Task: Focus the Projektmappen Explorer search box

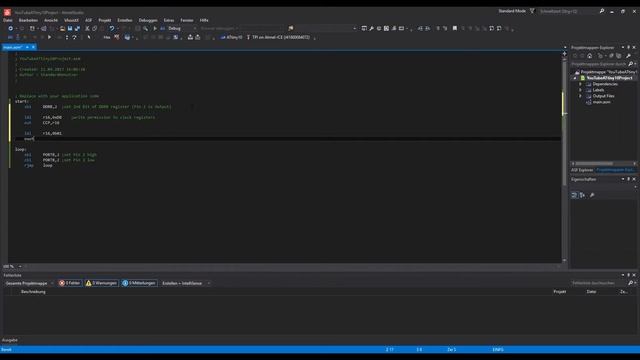Action: [599, 64]
